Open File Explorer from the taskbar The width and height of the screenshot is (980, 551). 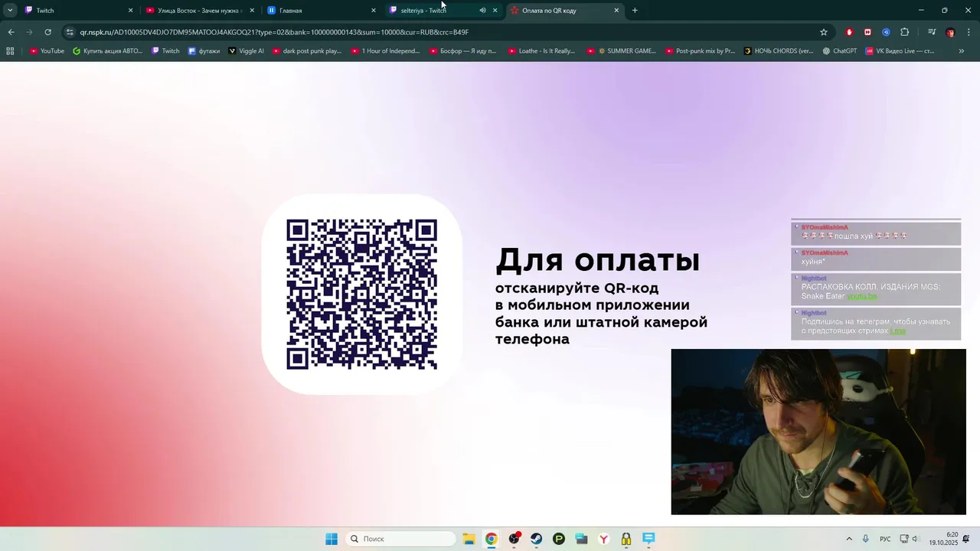click(469, 539)
